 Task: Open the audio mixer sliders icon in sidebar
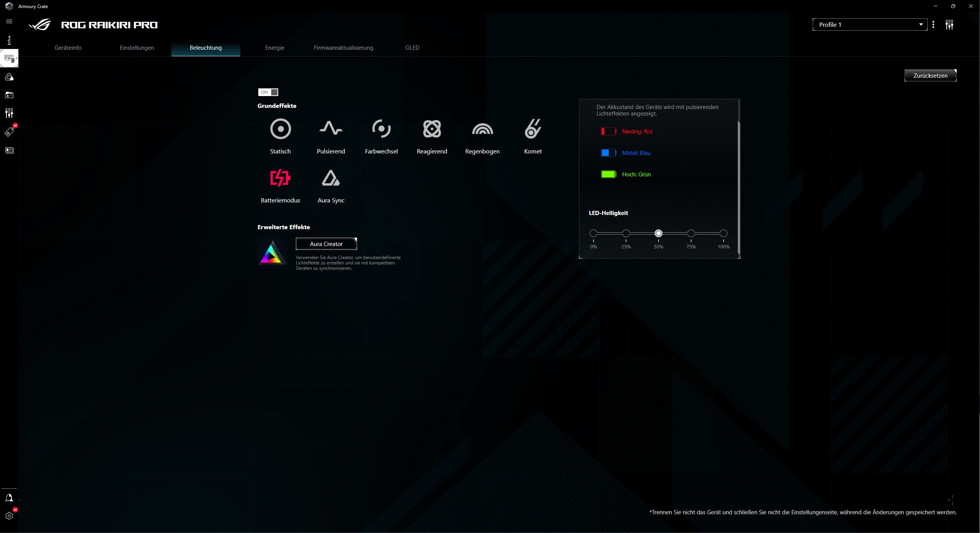pos(9,113)
